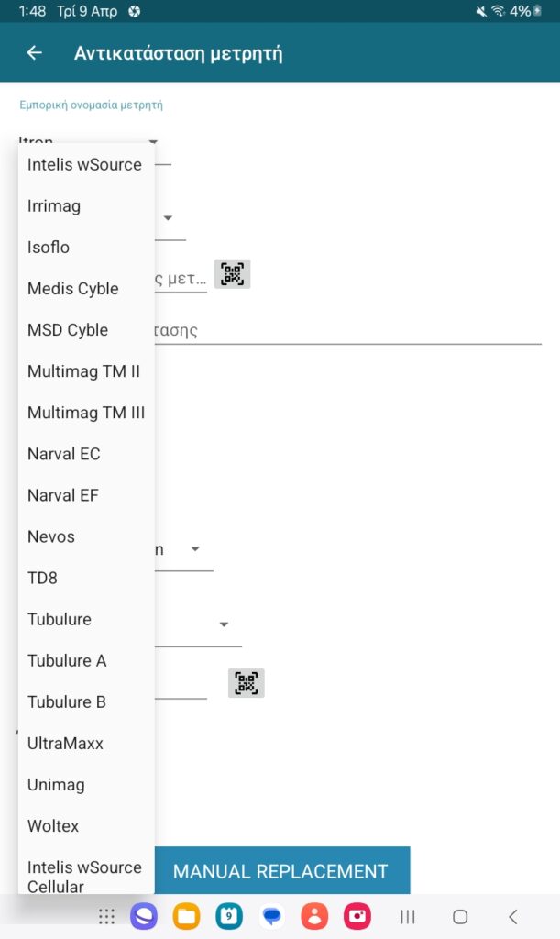Tap the lower QR code scanner icon
Viewport: 560px width, 939px height.
click(246, 682)
